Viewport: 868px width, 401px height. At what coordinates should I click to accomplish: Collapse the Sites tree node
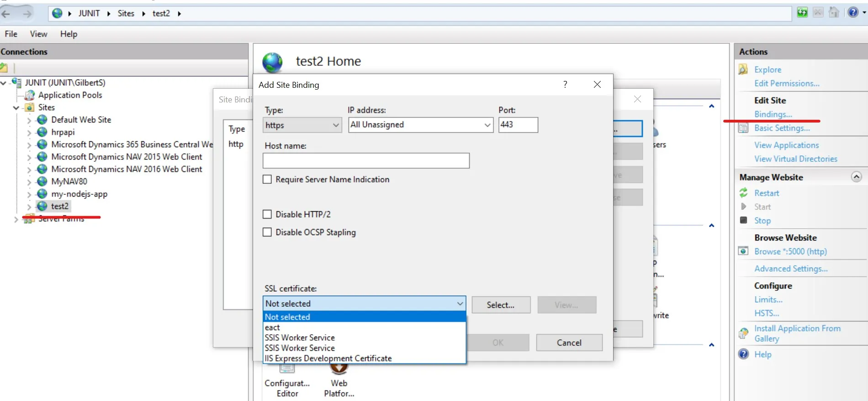[x=16, y=108]
